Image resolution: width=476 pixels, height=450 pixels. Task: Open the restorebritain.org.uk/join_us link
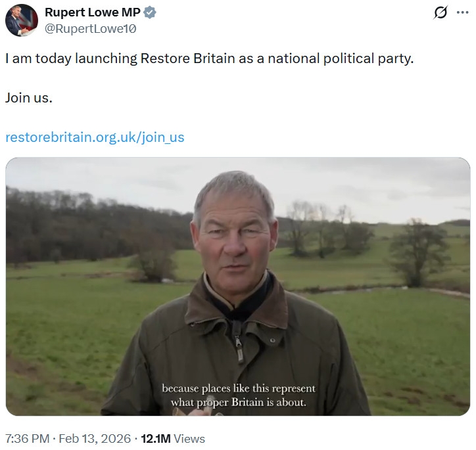click(95, 137)
